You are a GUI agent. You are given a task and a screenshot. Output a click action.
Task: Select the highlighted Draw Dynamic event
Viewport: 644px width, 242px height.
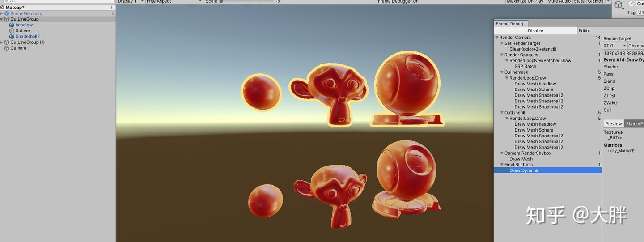(x=548, y=170)
